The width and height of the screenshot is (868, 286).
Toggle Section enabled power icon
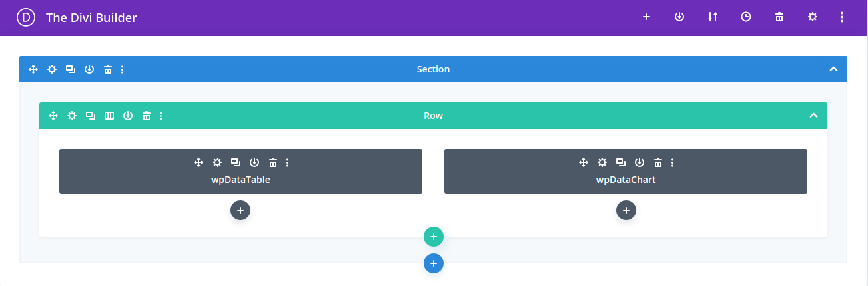pos(89,69)
